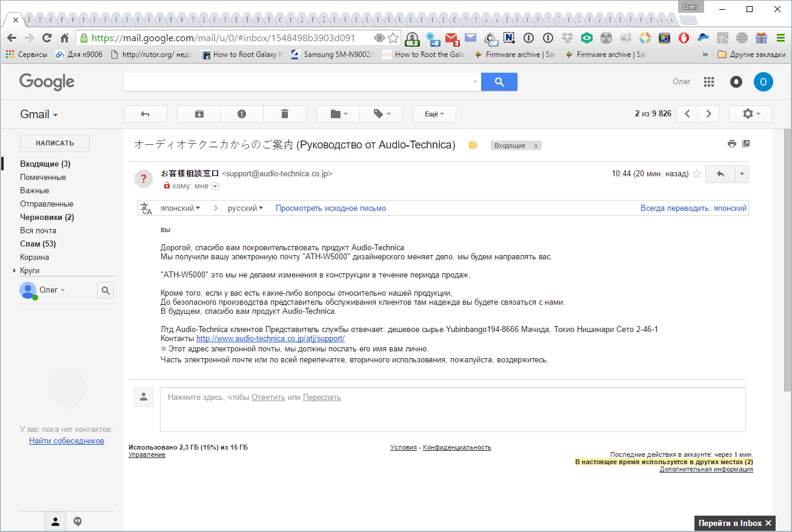Bookmark this page with star
The image size is (792, 532).
[x=393, y=38]
